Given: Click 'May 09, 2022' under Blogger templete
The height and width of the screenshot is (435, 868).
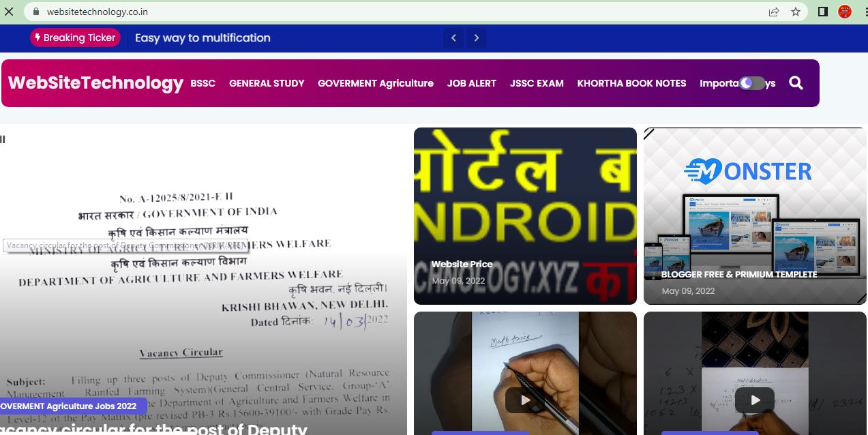Looking at the screenshot, I should pos(688,291).
